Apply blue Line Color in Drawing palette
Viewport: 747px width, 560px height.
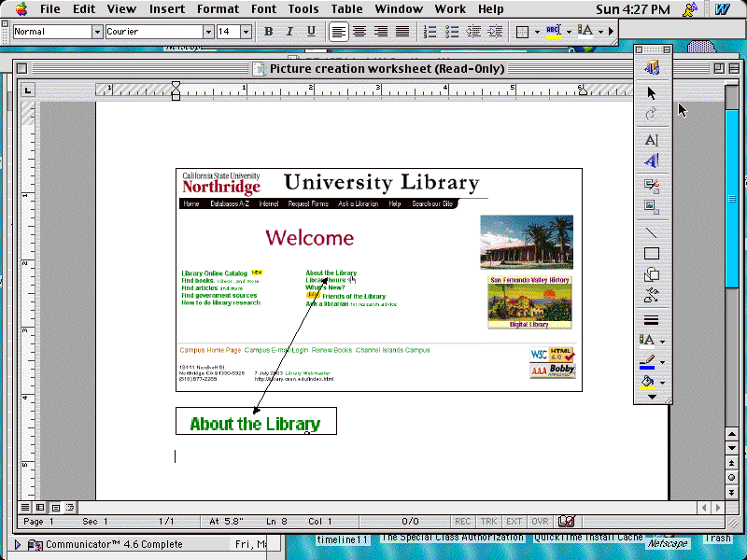pos(647,362)
